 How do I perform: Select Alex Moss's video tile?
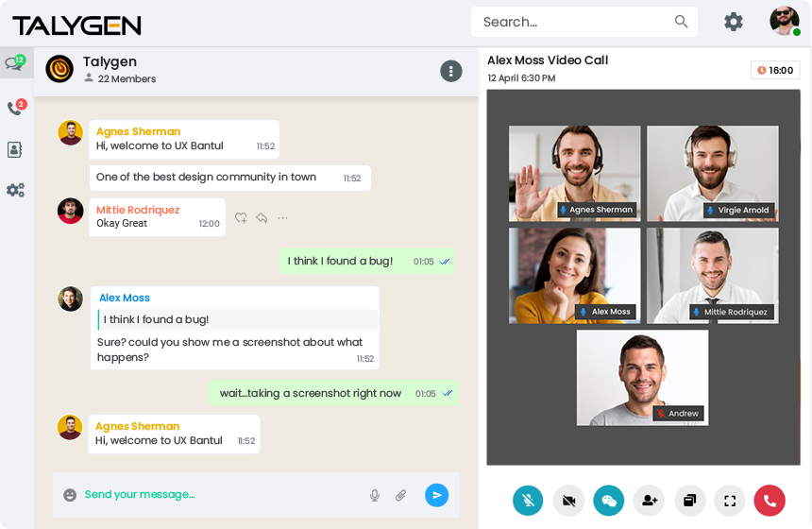574,276
